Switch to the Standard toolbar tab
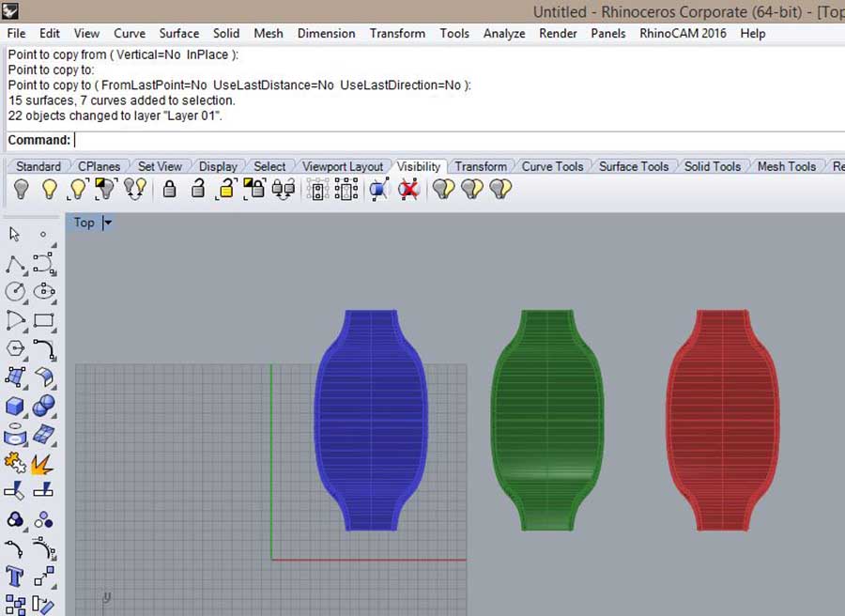This screenshot has width=845, height=616. (x=38, y=166)
